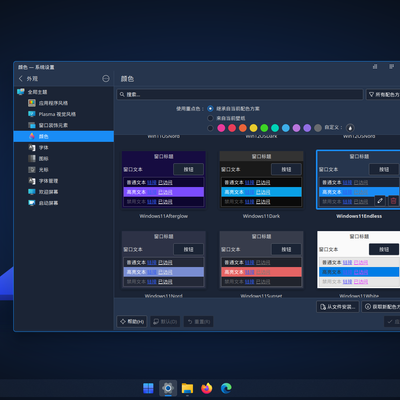Screen dimensions: 400x400
Task: Open the Windows-style Start menu on taskbar
Action: coord(148,388)
